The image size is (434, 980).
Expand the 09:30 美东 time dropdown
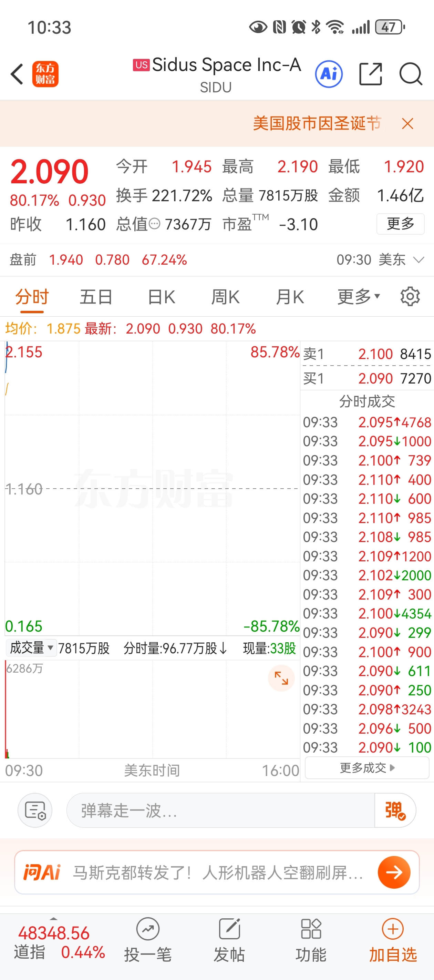tap(380, 260)
